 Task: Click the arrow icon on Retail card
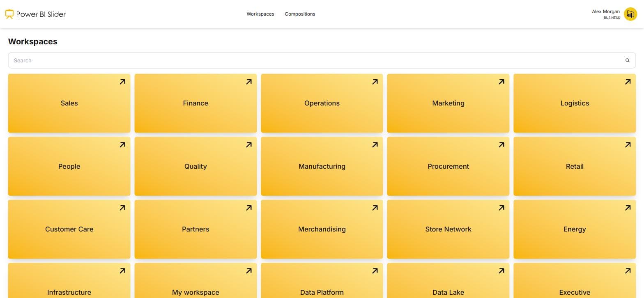(x=628, y=145)
